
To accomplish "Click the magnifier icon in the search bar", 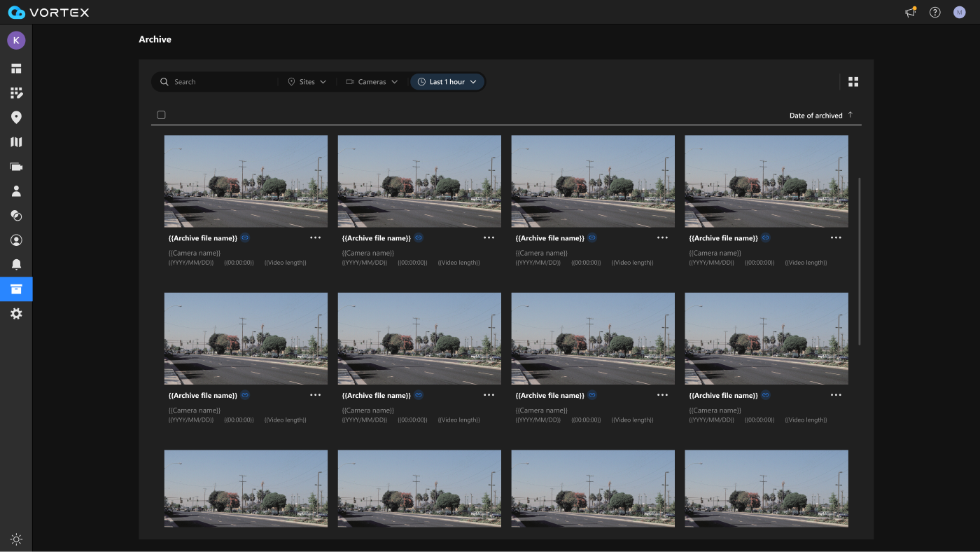I will coord(164,82).
